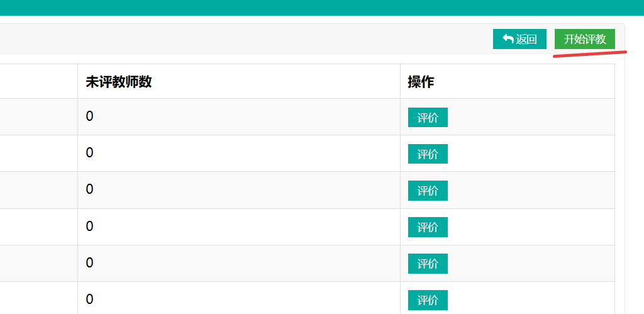Click the 未评教师数 column header
Viewport: 644px width, 314px height.
point(119,82)
